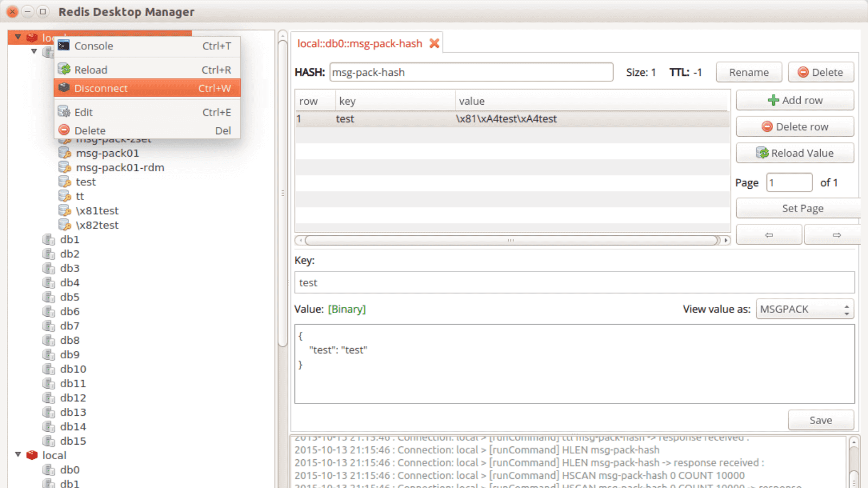
Task: Click the Save button
Action: click(821, 420)
